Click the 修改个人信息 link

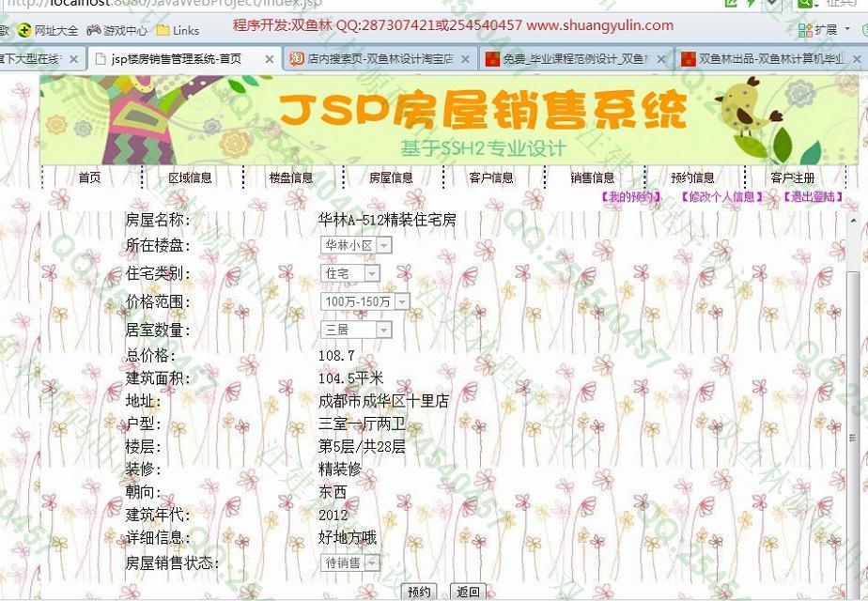pos(721,196)
